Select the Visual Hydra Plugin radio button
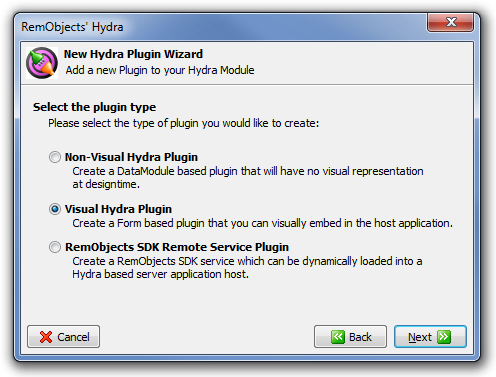This screenshot has width=496, height=377. pyautogui.click(x=55, y=209)
